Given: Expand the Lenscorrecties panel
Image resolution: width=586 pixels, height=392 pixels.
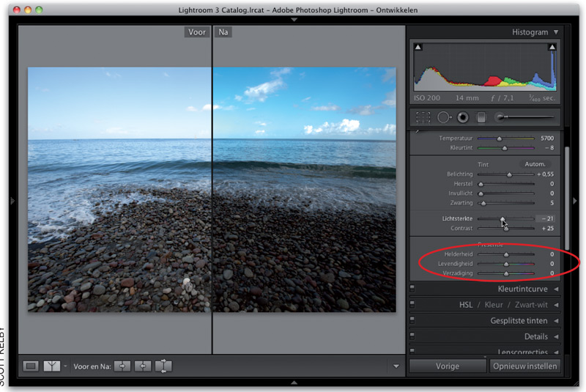Looking at the screenshot, I should pos(556,352).
